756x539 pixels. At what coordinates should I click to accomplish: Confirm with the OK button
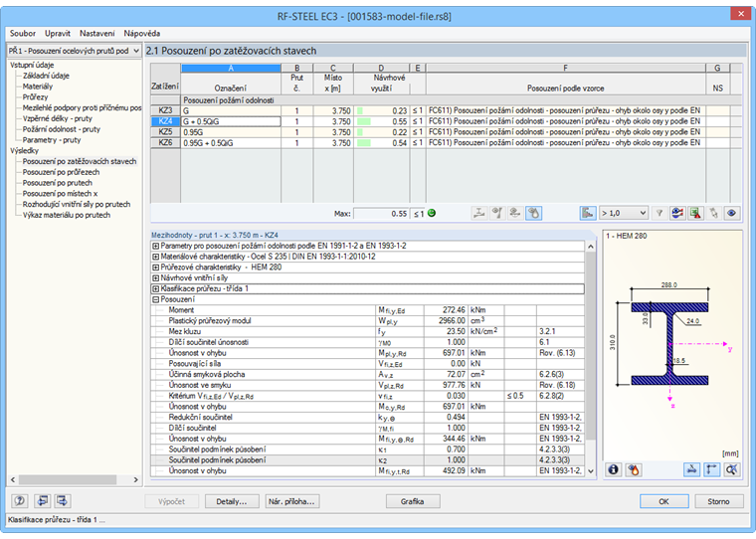pyautogui.click(x=663, y=501)
